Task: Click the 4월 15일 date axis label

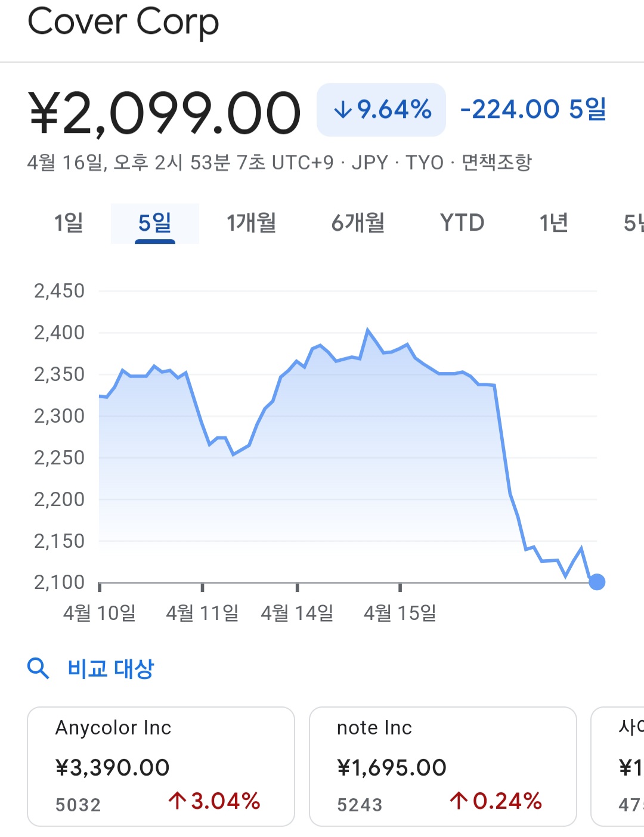Action: [400, 612]
